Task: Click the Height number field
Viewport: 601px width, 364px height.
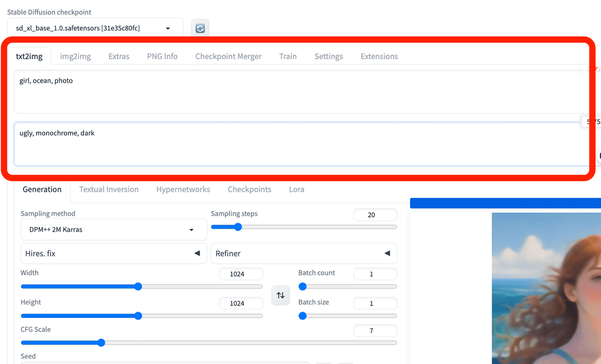Action: tap(241, 303)
